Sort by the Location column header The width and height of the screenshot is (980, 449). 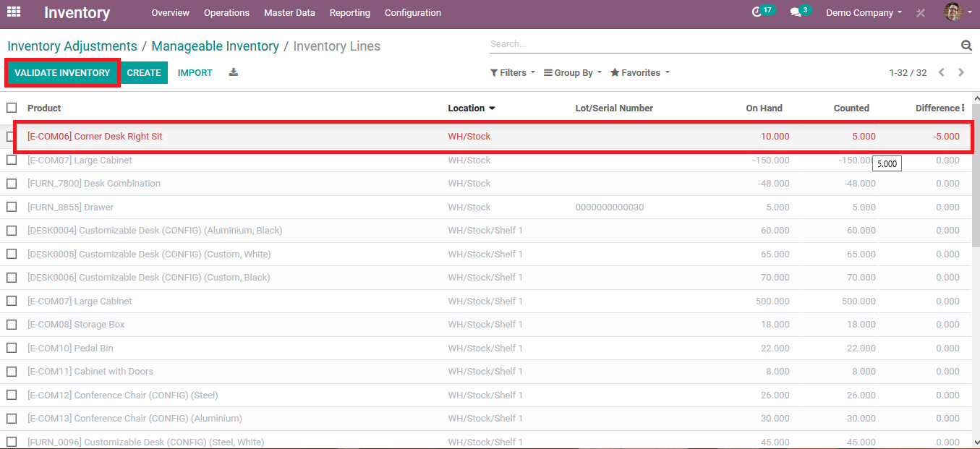point(472,108)
